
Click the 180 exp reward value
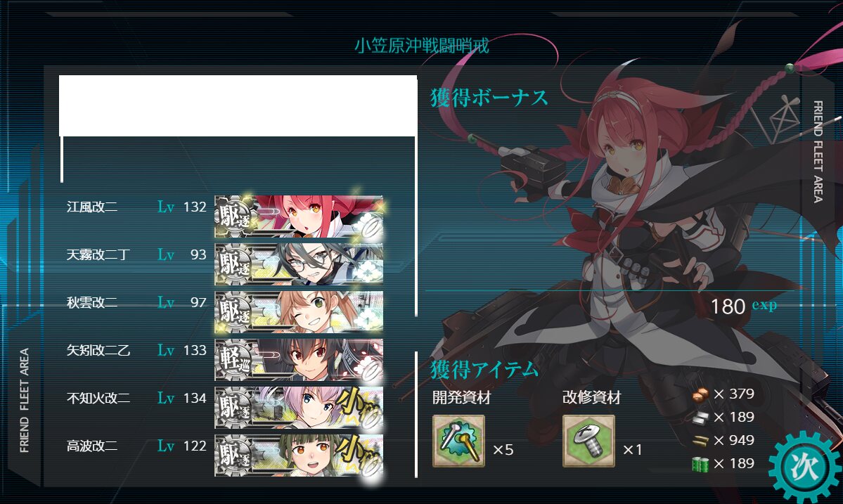point(744,306)
